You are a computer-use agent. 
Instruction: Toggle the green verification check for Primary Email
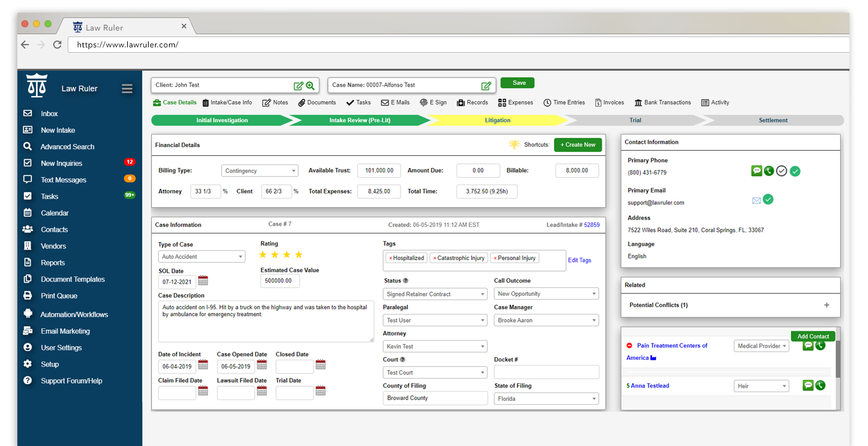click(x=768, y=199)
